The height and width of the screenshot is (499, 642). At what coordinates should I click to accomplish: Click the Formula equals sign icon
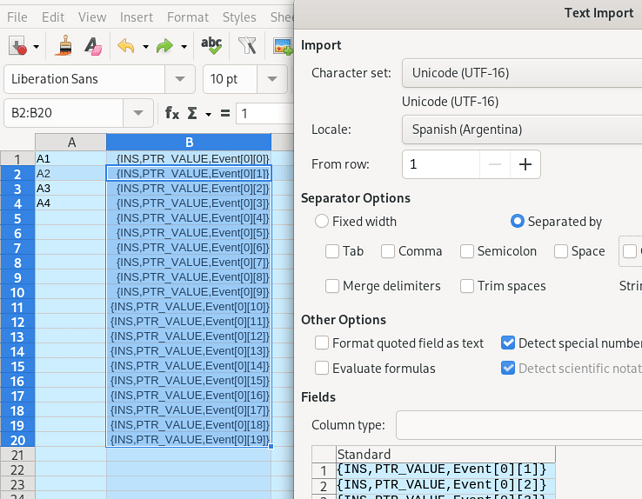225,113
